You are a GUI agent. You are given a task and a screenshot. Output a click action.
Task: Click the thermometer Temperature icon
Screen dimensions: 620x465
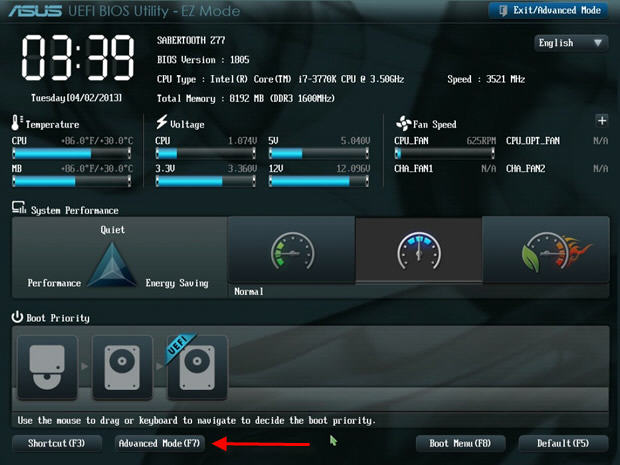(16, 123)
